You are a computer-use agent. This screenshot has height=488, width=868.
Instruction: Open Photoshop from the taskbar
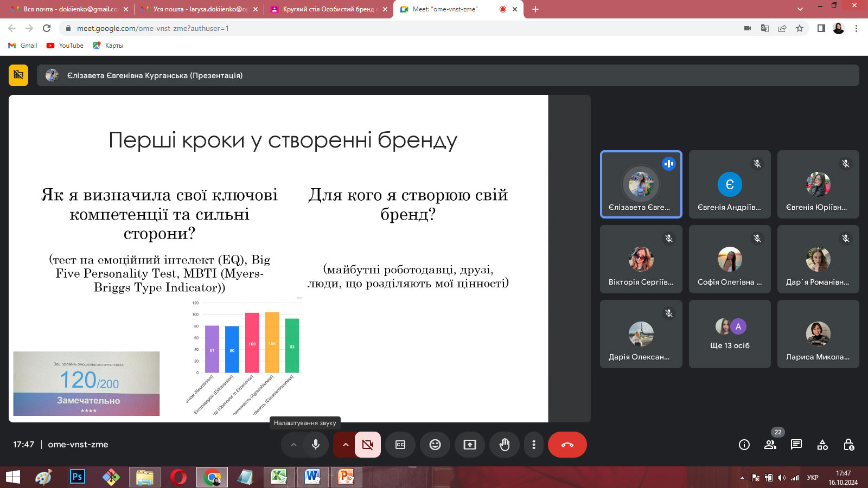click(x=78, y=477)
